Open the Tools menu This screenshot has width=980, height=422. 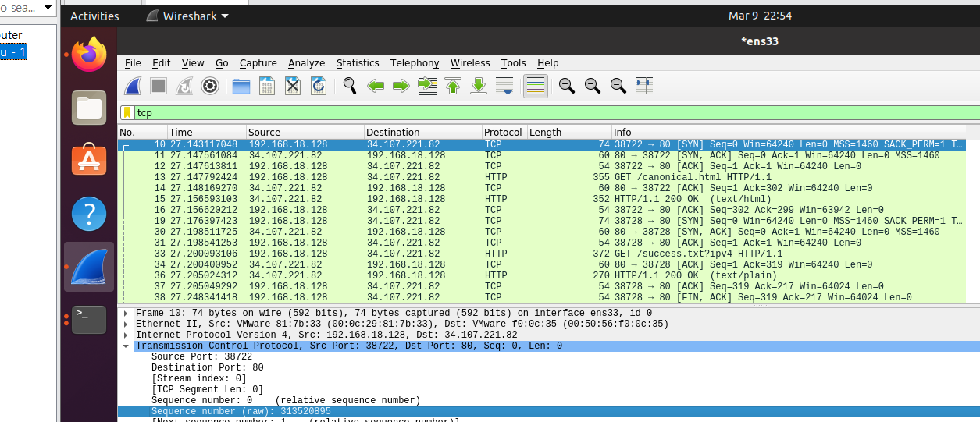click(514, 63)
